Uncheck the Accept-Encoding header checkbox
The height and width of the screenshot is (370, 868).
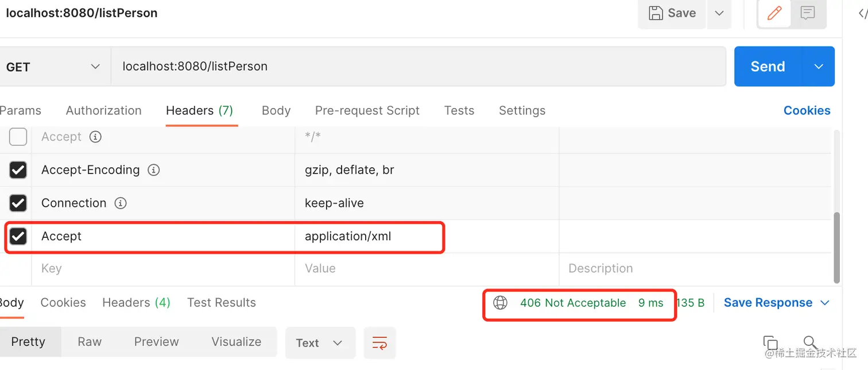18,170
